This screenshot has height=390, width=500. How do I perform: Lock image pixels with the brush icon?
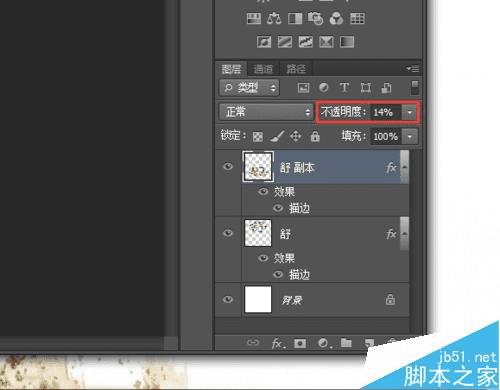coord(277,136)
